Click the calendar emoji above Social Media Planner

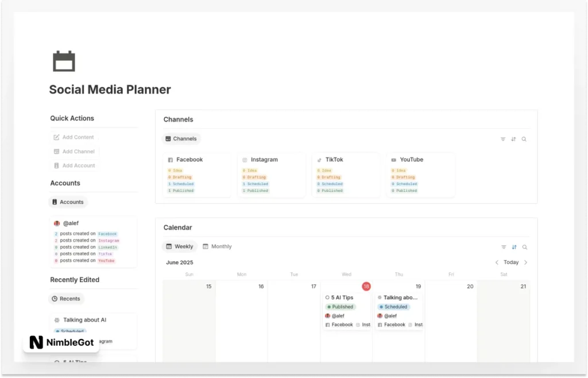(63, 60)
